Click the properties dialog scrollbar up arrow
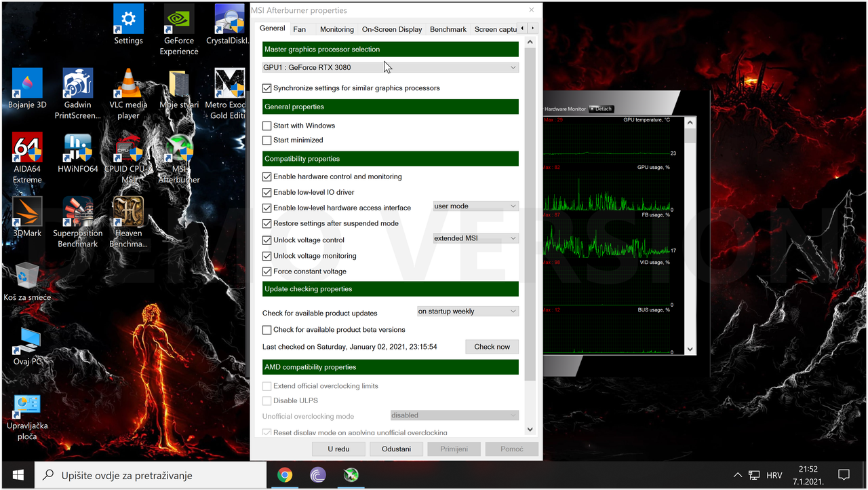Screen dimensions: 868x490 click(x=530, y=42)
